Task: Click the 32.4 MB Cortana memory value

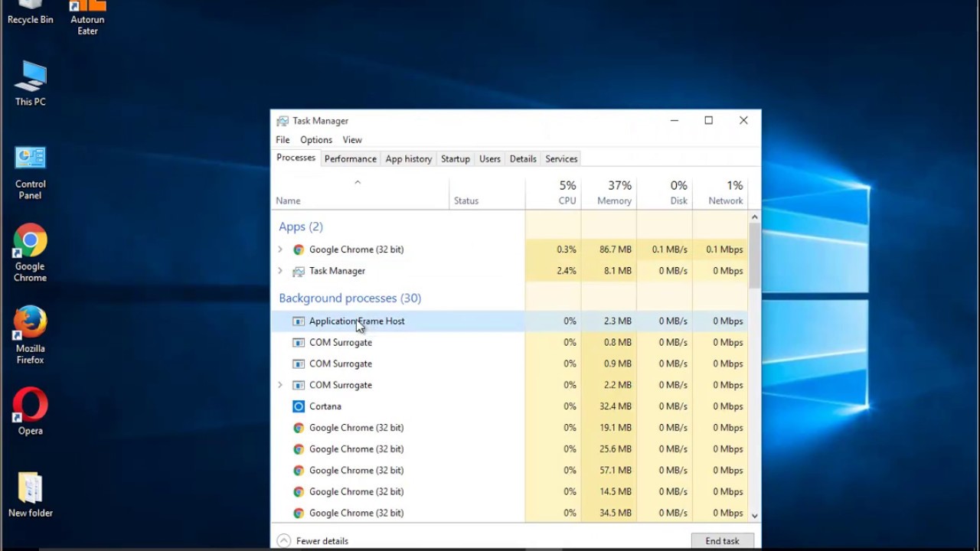Action: pyautogui.click(x=616, y=406)
